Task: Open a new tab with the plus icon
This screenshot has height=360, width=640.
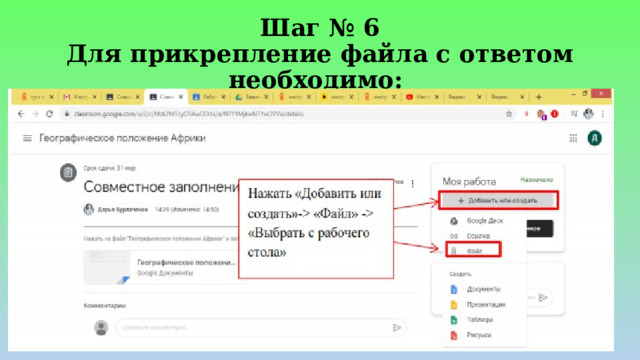Action: click(x=538, y=97)
